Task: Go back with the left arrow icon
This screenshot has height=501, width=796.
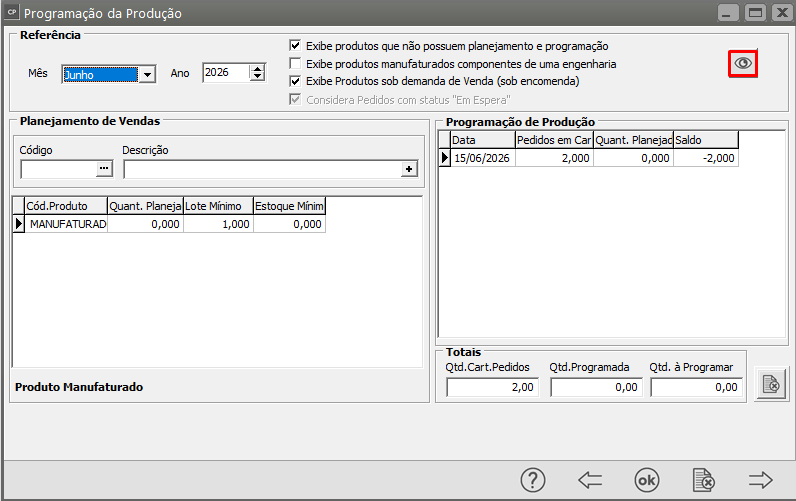Action: [590, 480]
